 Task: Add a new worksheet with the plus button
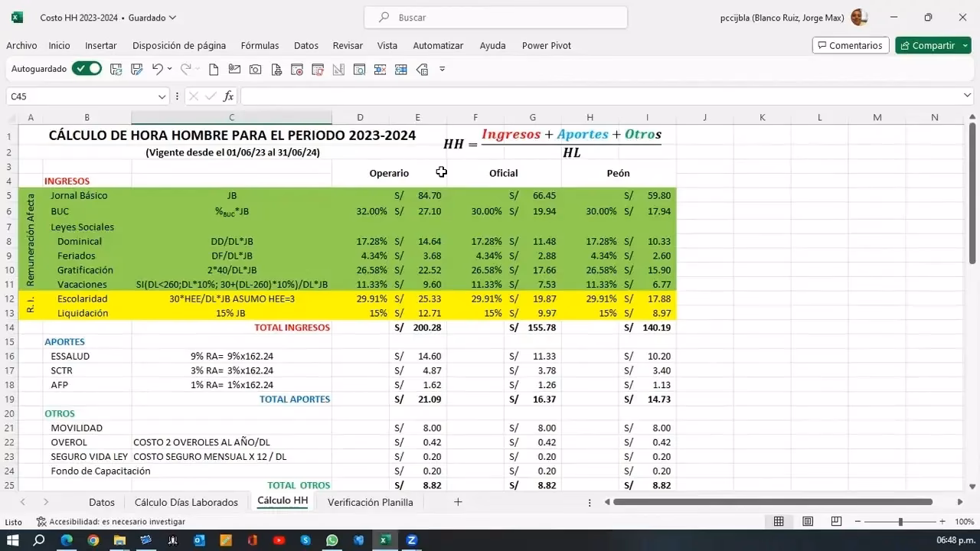[458, 502]
